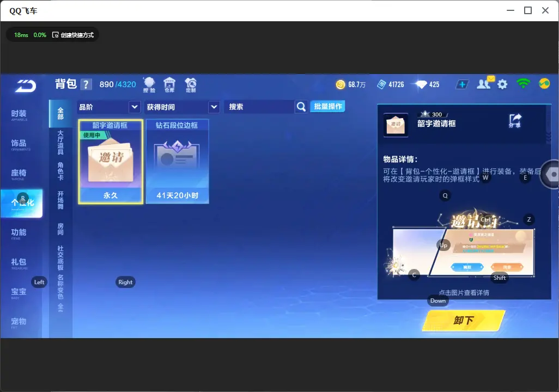Click the yellow 卸下 unequip button
This screenshot has width=559, height=392.
[x=464, y=320]
